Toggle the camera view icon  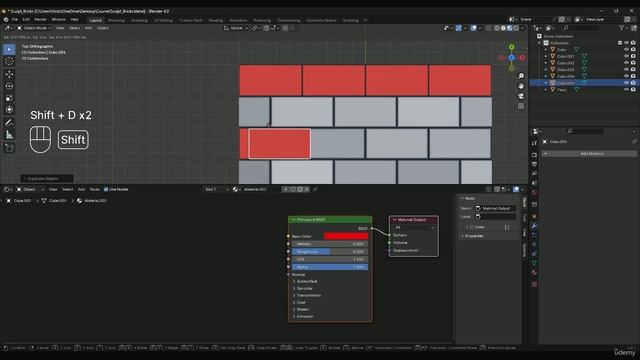click(x=521, y=96)
